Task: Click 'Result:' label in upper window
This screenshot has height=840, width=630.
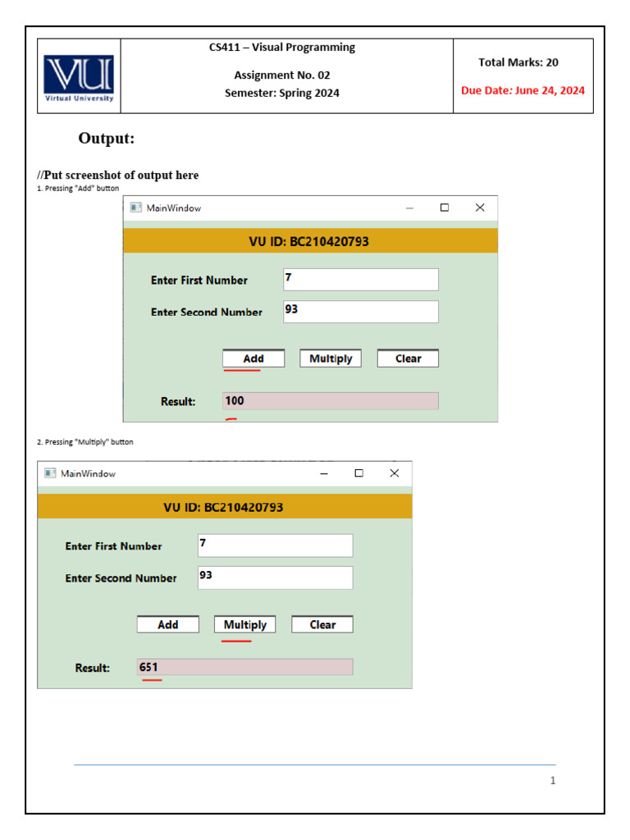Action: pyautogui.click(x=178, y=401)
